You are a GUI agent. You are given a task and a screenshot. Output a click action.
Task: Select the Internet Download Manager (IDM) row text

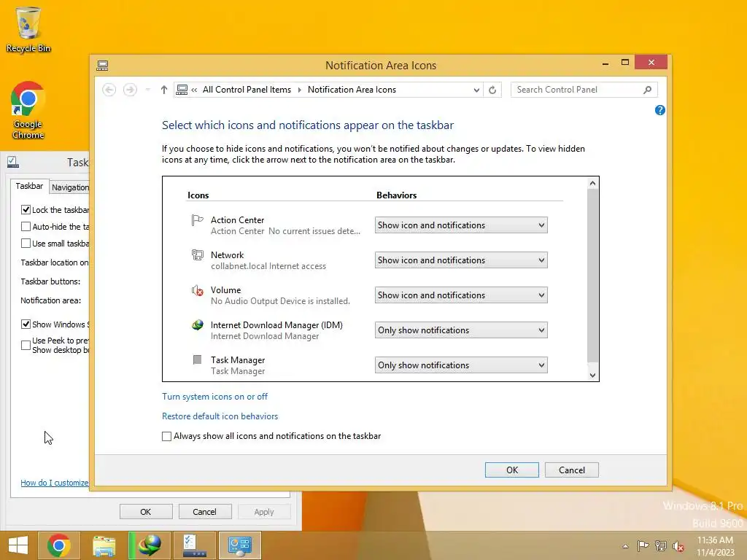click(276, 325)
